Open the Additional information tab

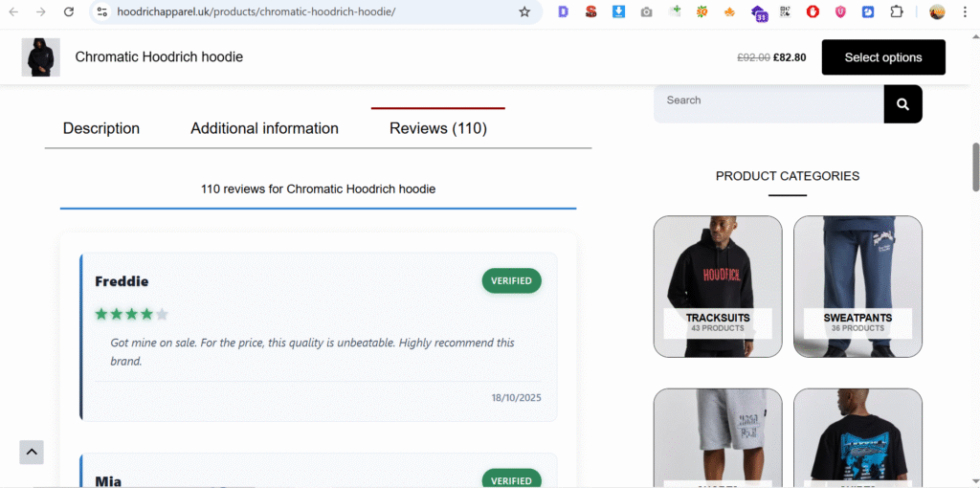tap(264, 128)
